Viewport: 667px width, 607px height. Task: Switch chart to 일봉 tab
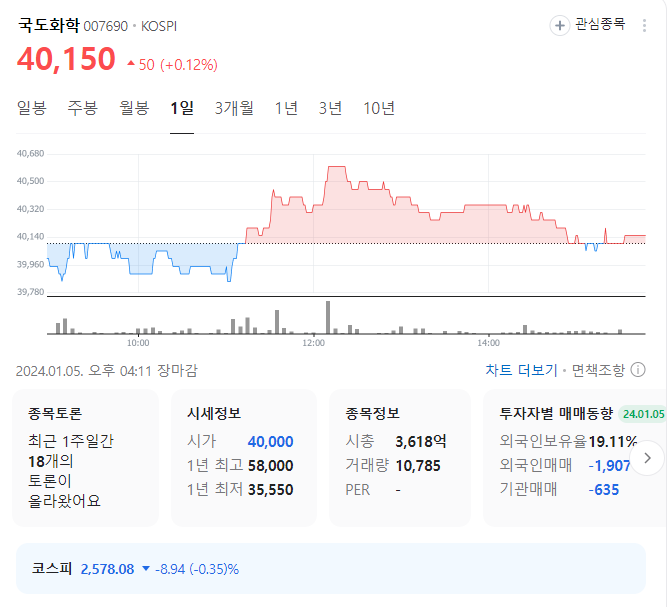pyautogui.click(x=31, y=108)
